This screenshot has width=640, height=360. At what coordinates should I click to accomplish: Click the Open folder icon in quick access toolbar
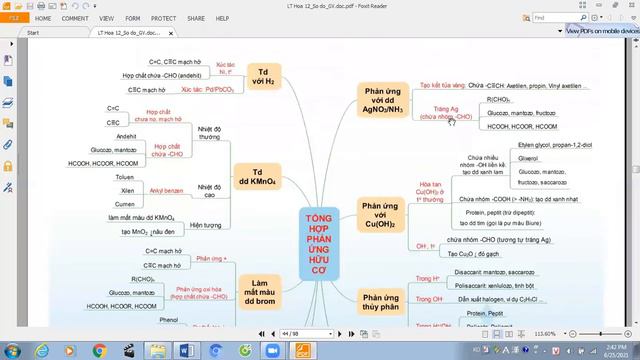tap(18, 6)
